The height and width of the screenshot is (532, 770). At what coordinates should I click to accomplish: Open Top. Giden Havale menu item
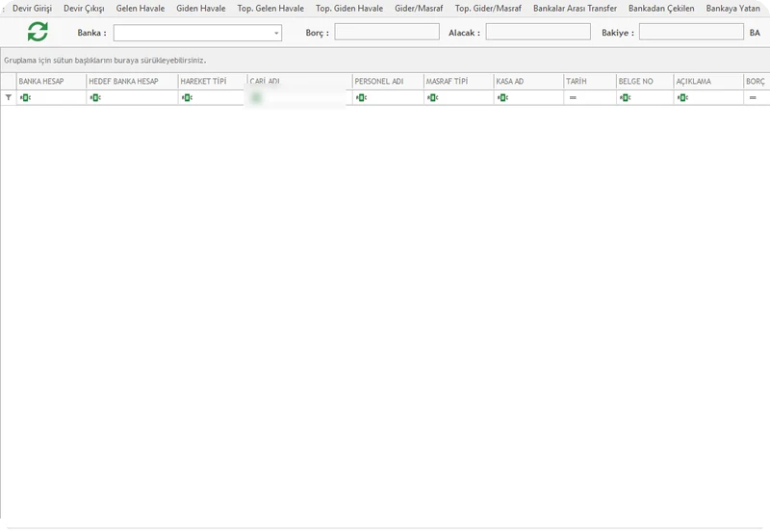[349, 9]
